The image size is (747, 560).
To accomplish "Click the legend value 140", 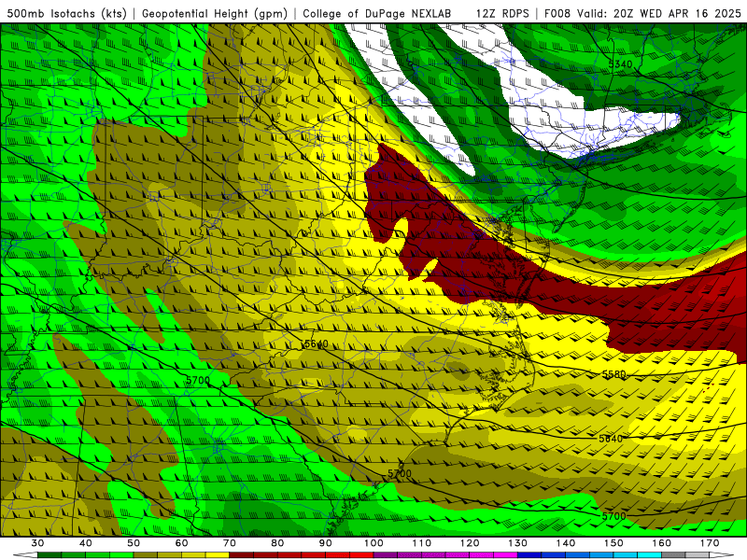I will point(566,543).
